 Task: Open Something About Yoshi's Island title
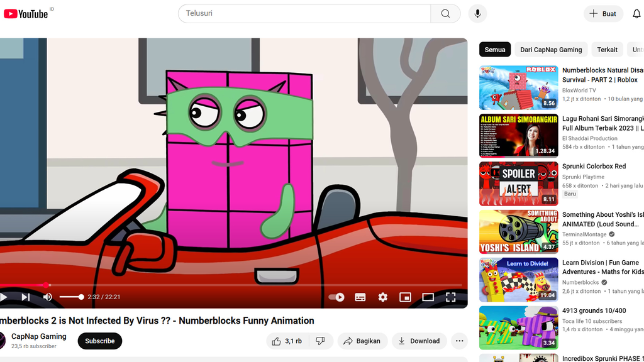click(603, 219)
